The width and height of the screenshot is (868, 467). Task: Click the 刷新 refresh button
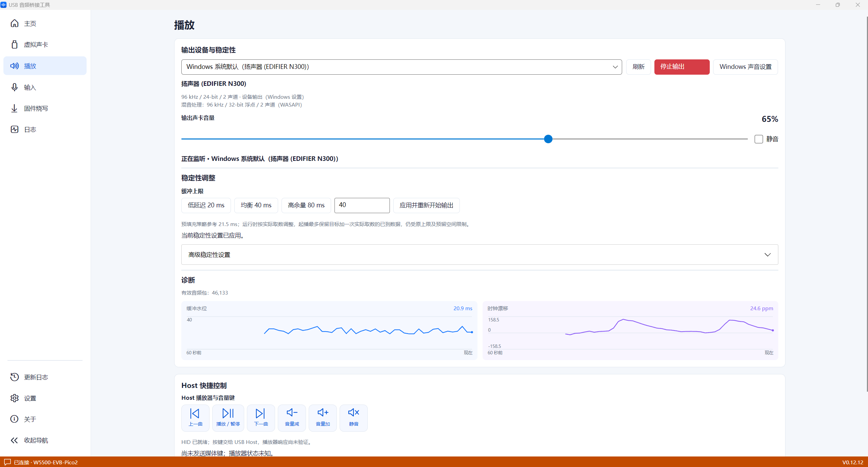tap(638, 67)
